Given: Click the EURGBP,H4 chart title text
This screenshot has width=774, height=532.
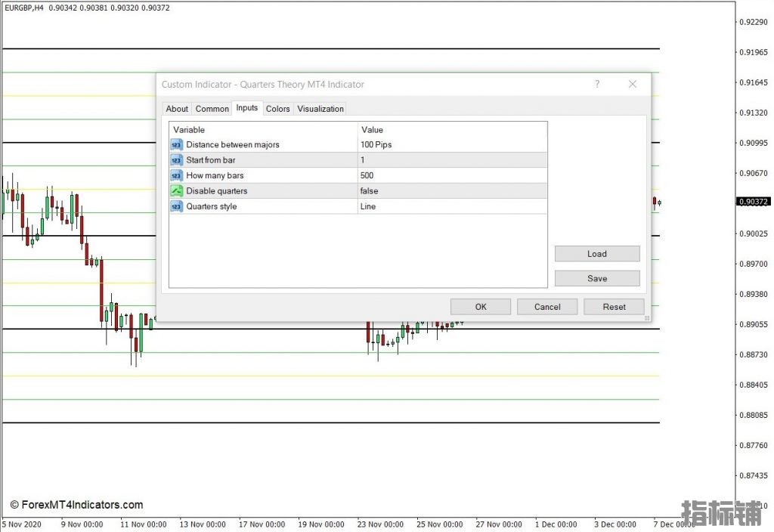Looking at the screenshot, I should pyautogui.click(x=24, y=8).
